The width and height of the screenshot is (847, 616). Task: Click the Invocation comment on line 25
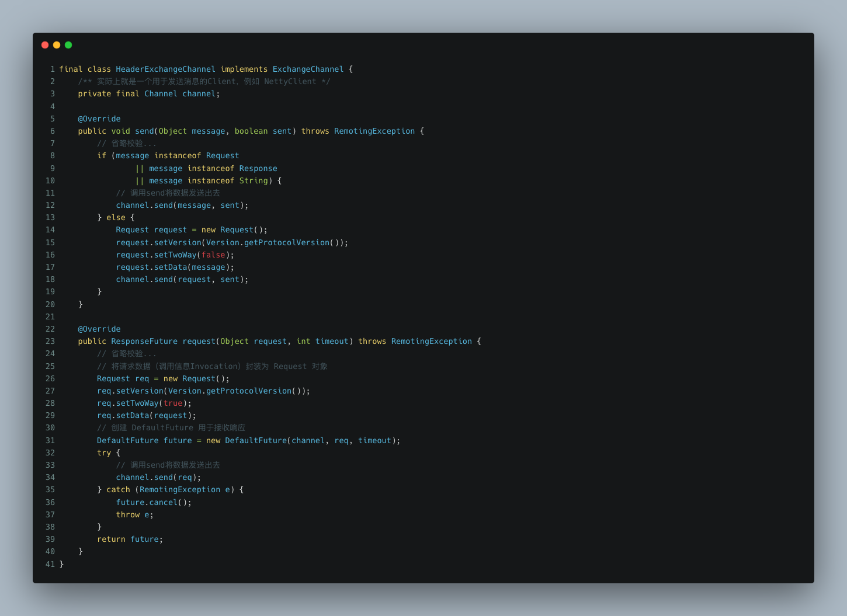[212, 366]
